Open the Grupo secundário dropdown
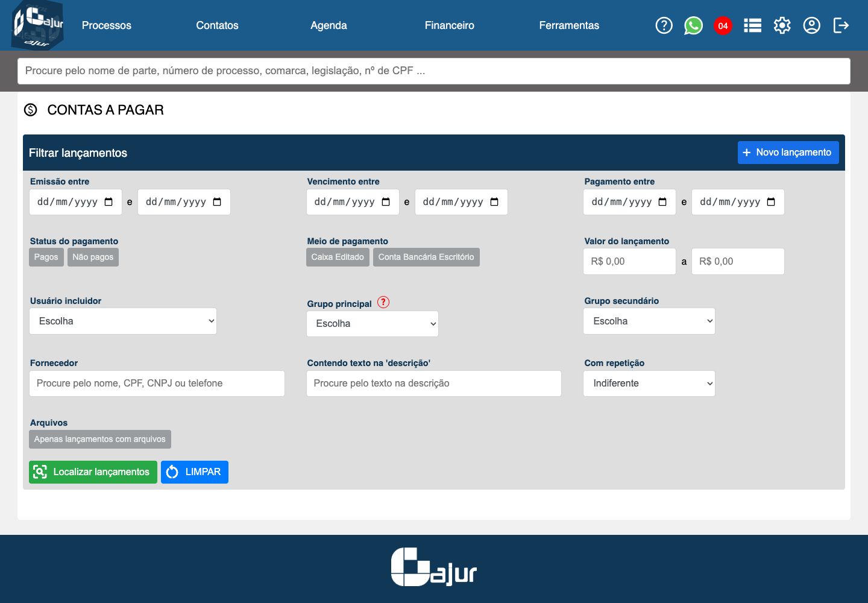This screenshot has height=603, width=868. pyautogui.click(x=649, y=321)
